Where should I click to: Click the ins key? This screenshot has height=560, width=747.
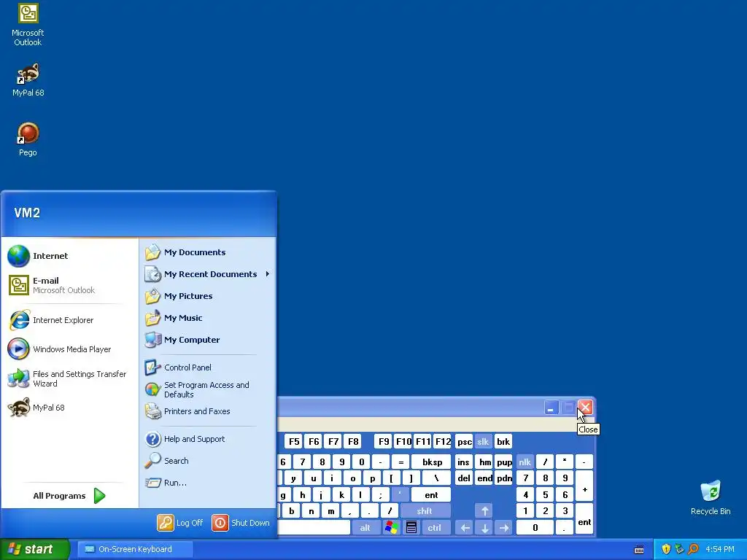(463, 462)
